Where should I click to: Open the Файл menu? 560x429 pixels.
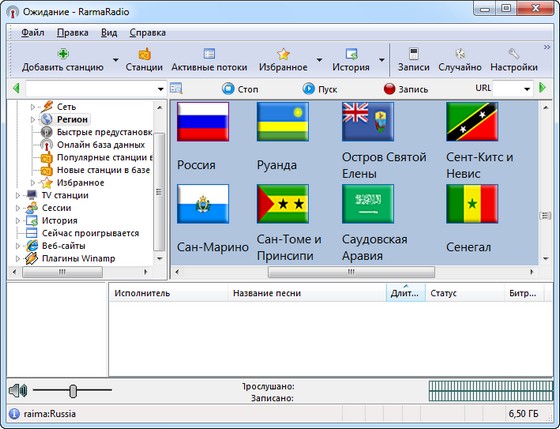(x=32, y=33)
